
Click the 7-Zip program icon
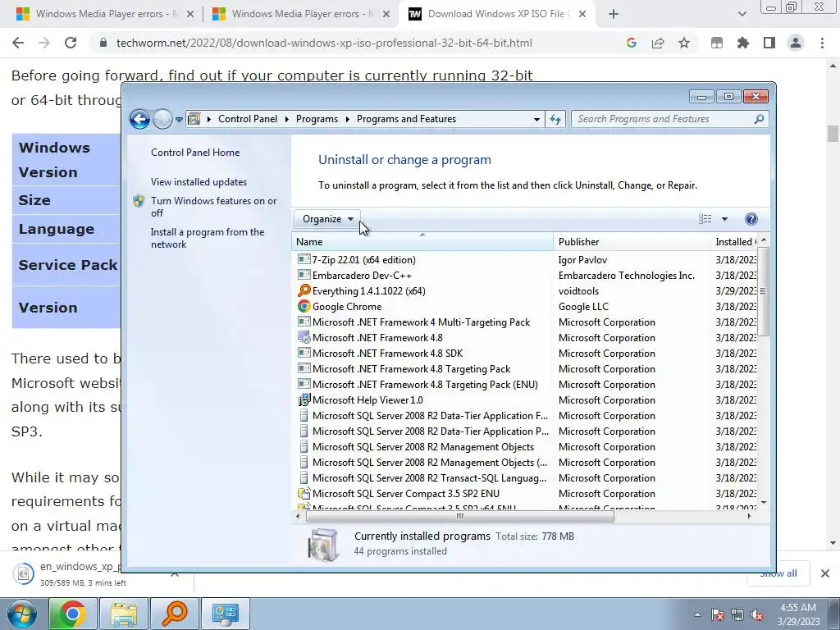click(x=304, y=259)
